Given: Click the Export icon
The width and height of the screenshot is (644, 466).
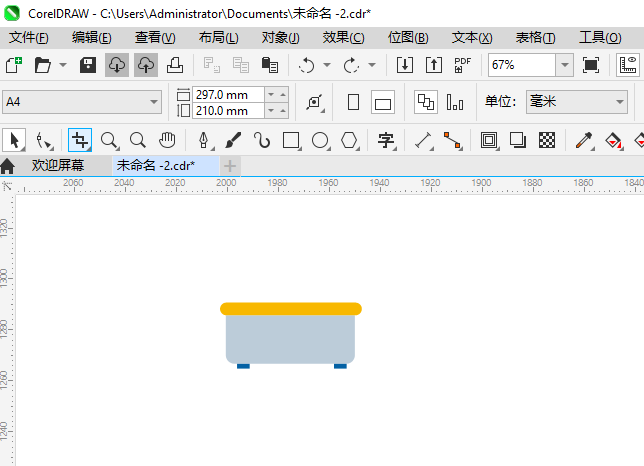Looking at the screenshot, I should (x=434, y=65).
